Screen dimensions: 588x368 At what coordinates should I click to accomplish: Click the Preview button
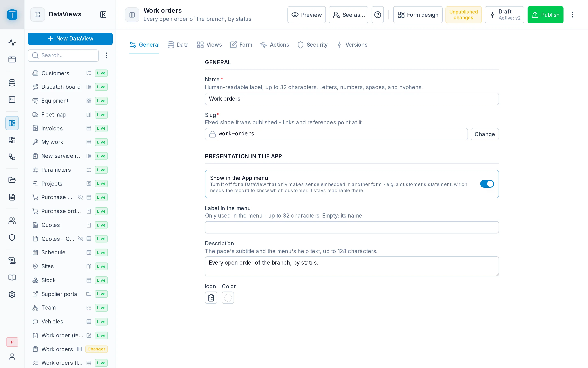[x=306, y=15]
